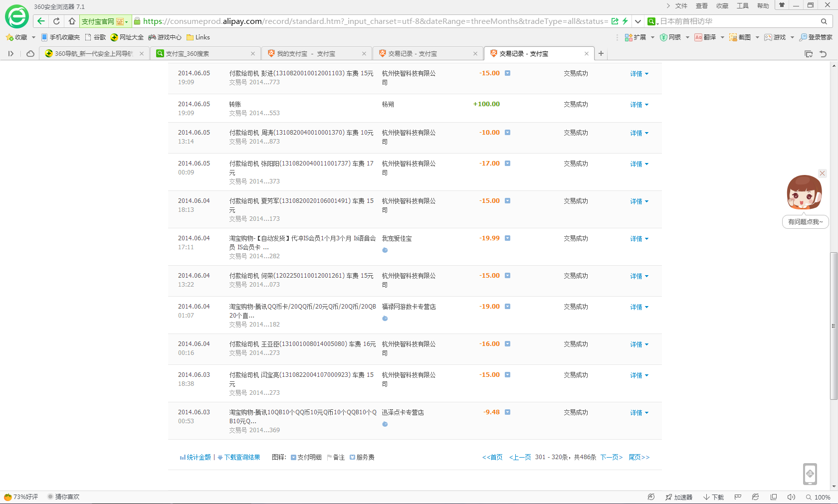Image resolution: width=838 pixels, height=504 pixels.
Task: Go to browser home page icon
Action: 72,21
